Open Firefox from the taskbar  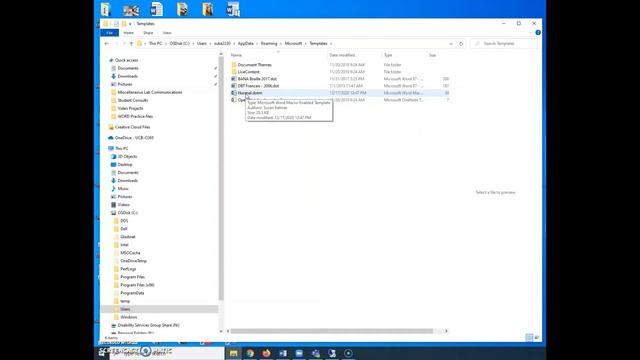[x=266, y=353]
